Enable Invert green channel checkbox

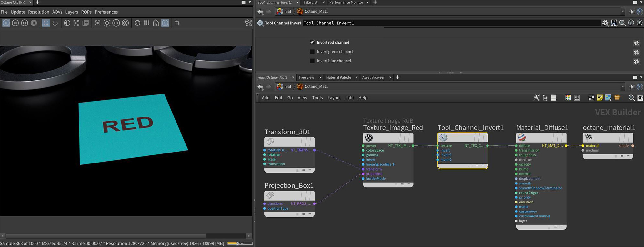(x=312, y=52)
